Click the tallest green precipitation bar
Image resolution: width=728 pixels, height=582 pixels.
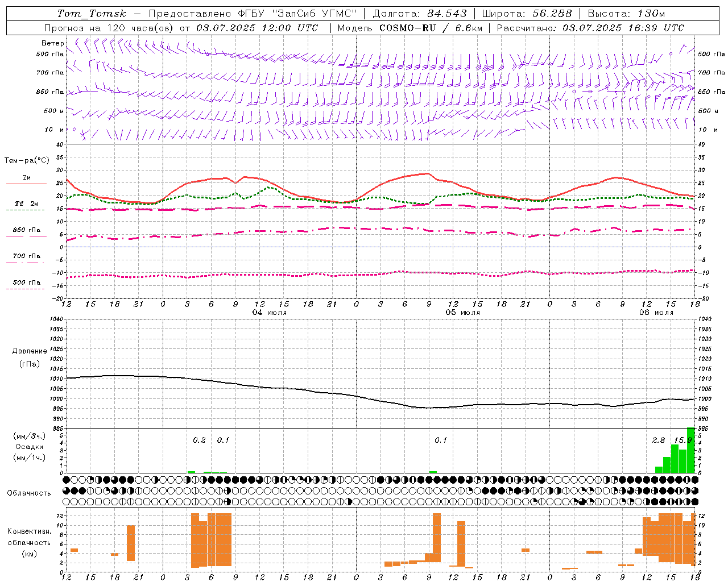pyautogui.click(x=690, y=450)
